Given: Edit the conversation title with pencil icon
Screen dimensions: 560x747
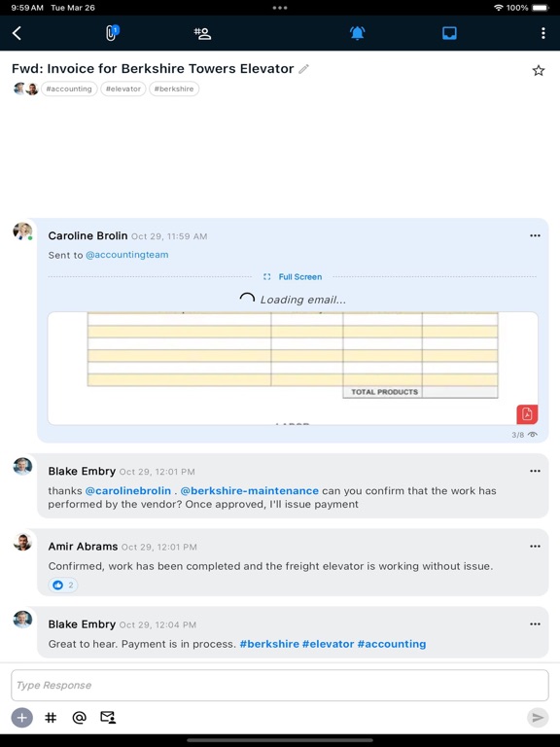Looking at the screenshot, I should click(303, 69).
